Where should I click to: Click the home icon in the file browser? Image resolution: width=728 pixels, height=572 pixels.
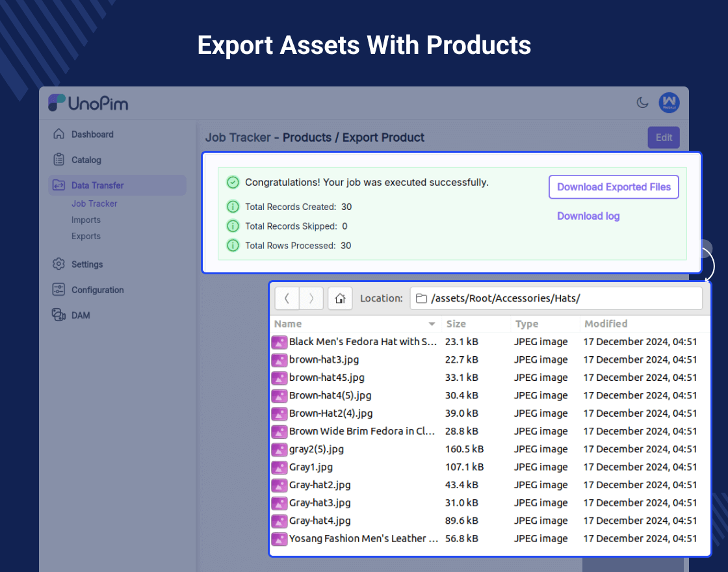tap(340, 298)
